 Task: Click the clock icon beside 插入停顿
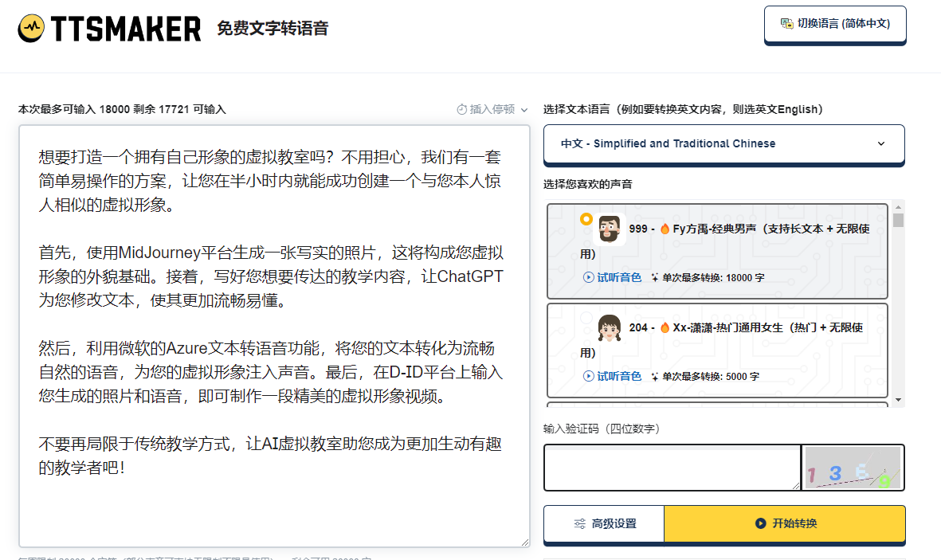pyautogui.click(x=461, y=109)
